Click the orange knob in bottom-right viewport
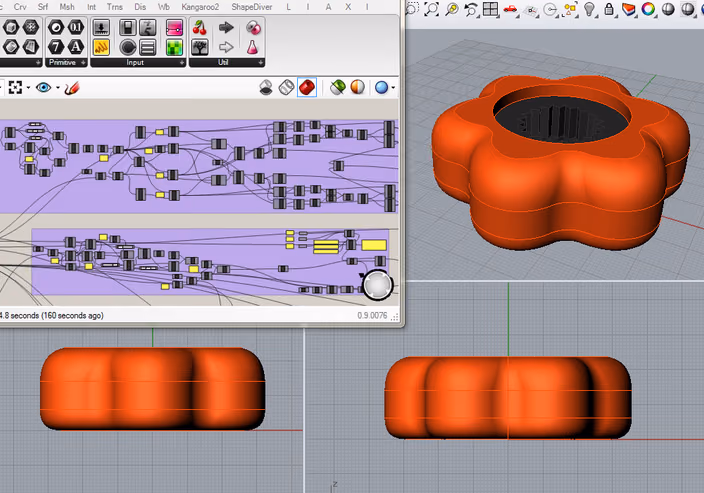 tap(508, 398)
